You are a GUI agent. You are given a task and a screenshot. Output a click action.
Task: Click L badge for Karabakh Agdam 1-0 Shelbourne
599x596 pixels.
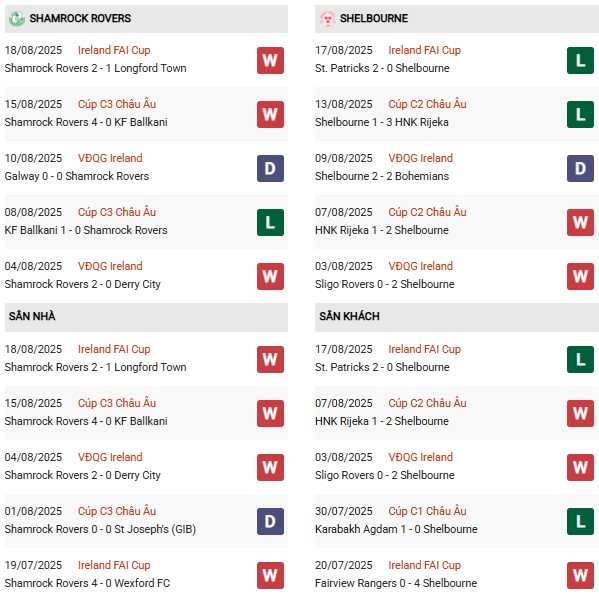pyautogui.click(x=580, y=521)
